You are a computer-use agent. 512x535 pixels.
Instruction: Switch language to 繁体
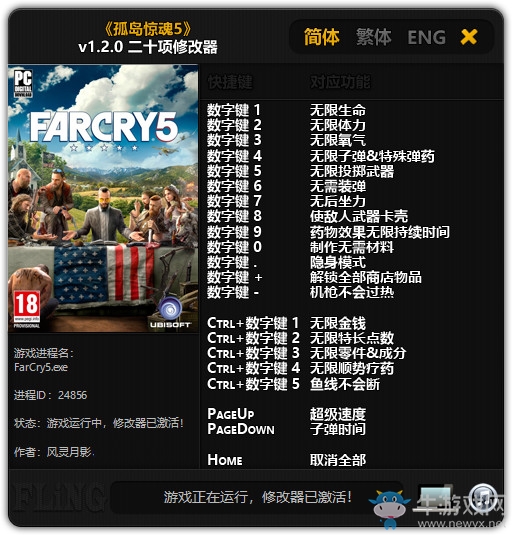[374, 37]
